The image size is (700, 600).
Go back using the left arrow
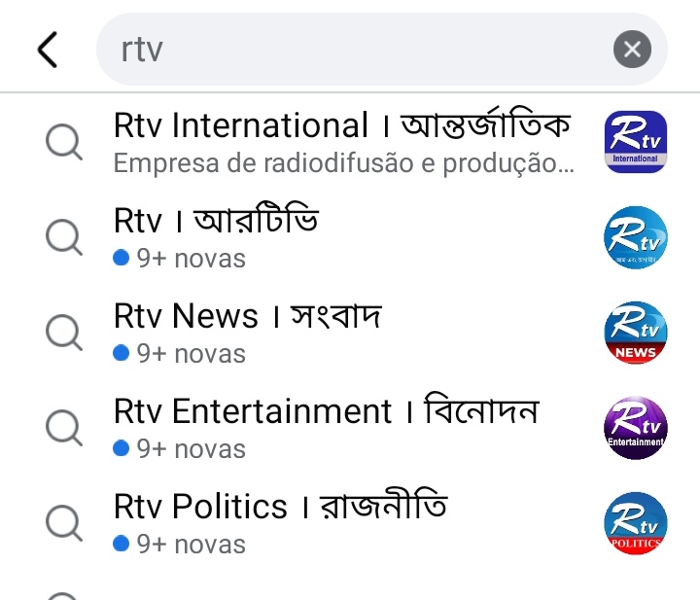48,50
